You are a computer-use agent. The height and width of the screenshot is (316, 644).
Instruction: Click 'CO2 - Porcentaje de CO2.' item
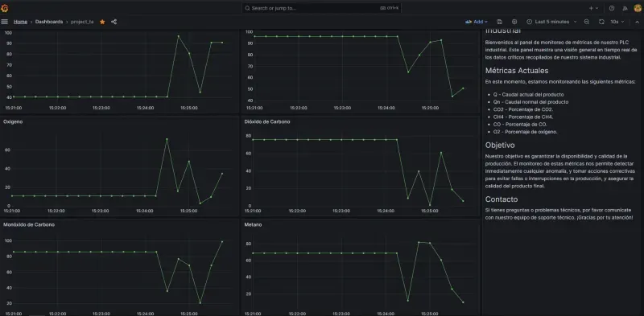(523, 109)
